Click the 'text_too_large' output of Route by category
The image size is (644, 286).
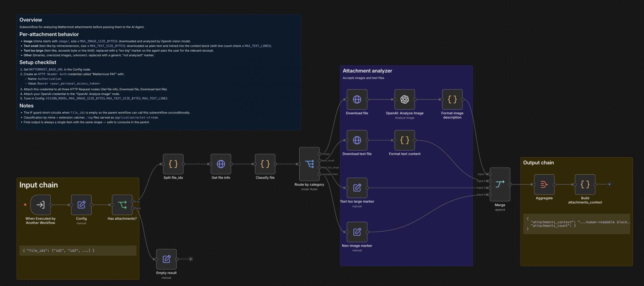click(x=320, y=167)
